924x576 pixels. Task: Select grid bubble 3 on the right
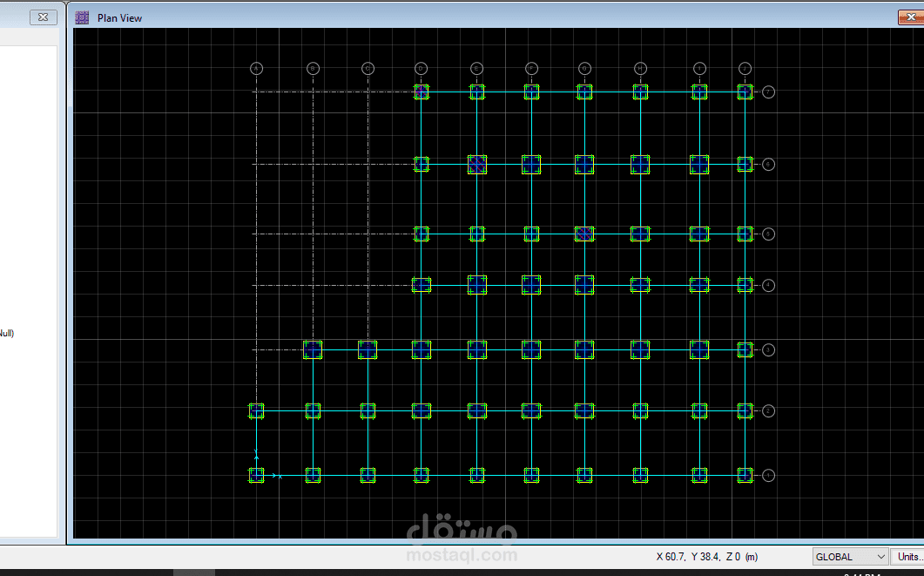(x=768, y=350)
